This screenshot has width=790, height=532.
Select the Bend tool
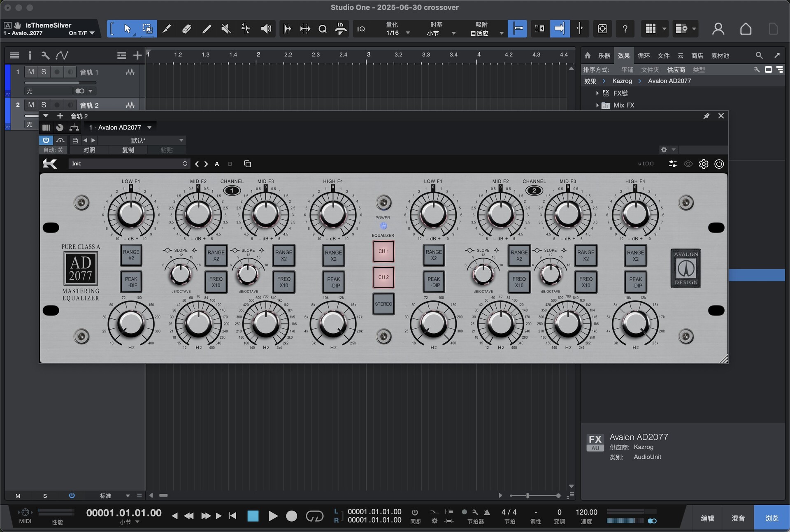[246, 28]
